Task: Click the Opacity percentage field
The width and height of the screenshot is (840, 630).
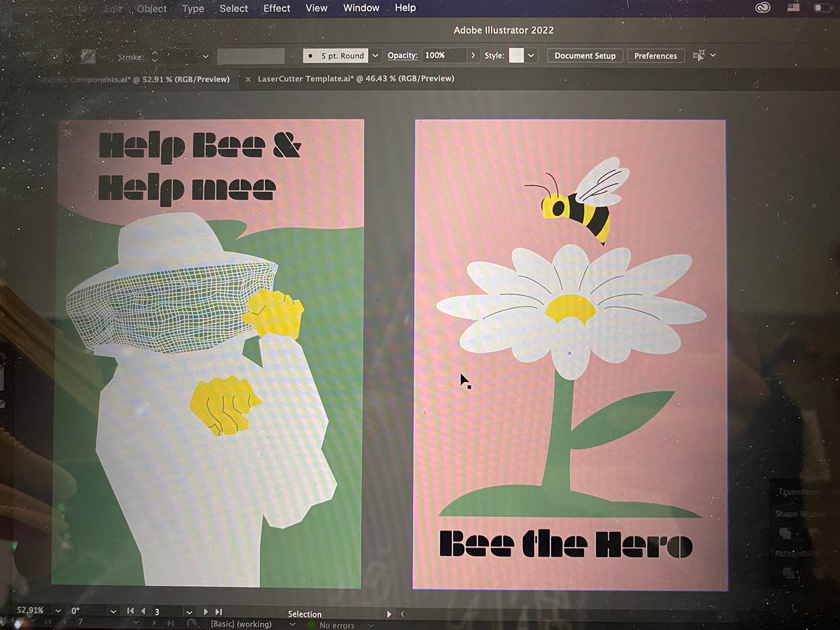Action: 444,55
